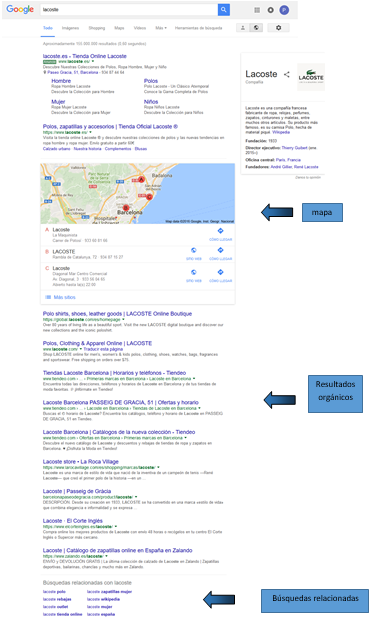This screenshot has height=619, width=375.
Task: Click Traducir esta página link
Action: pyautogui.click(x=103, y=349)
